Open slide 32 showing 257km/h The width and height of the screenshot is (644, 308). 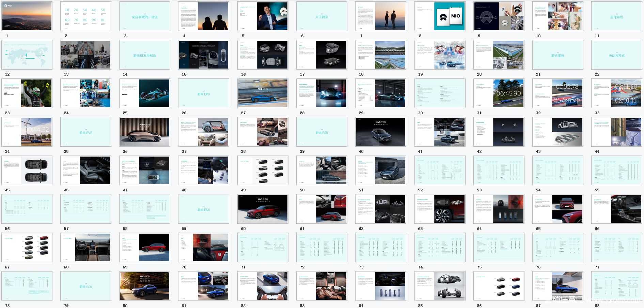[x=557, y=93]
